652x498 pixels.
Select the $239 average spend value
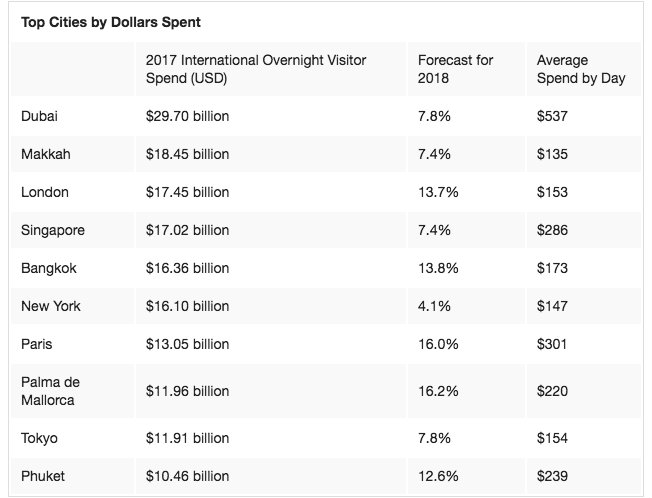552,476
